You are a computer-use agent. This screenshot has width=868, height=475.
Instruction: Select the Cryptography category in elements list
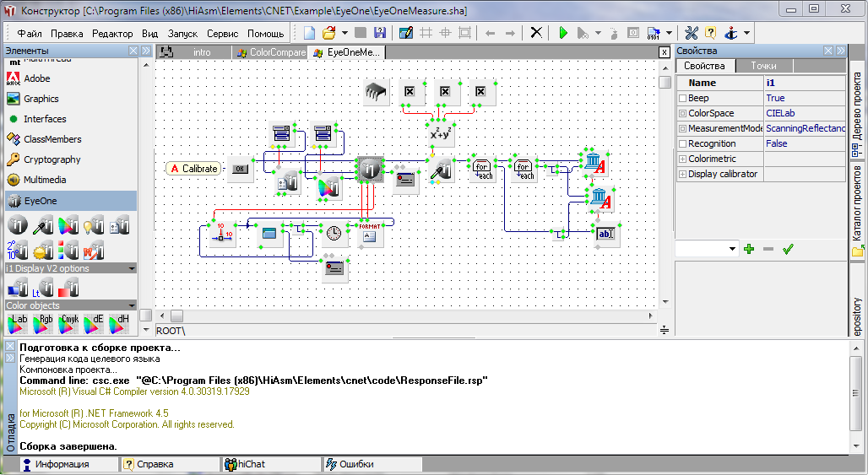coord(52,159)
